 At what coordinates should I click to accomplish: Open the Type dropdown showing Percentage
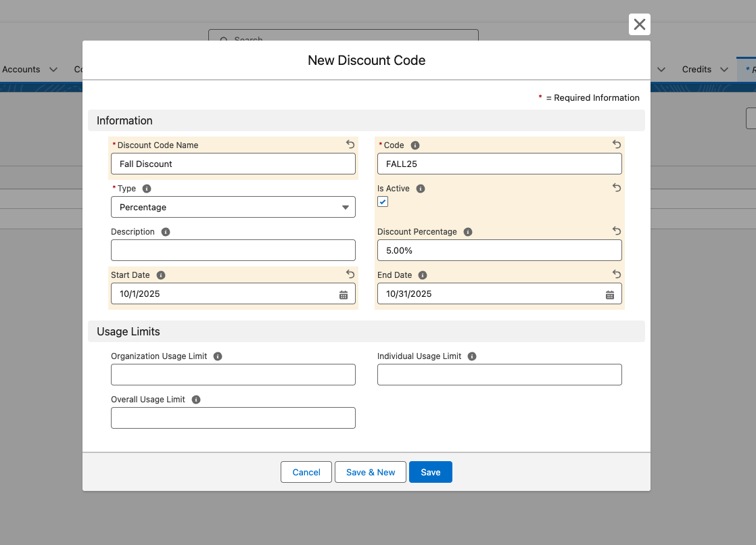[233, 207]
